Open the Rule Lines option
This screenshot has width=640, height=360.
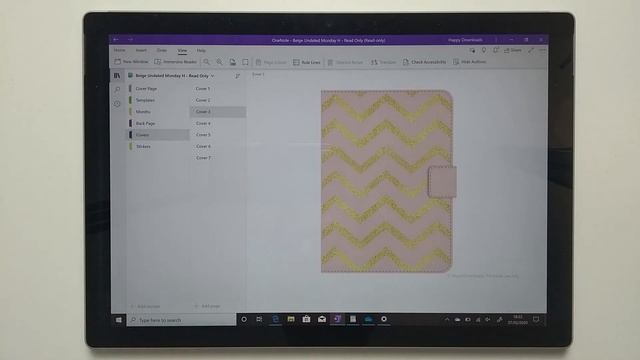pyautogui.click(x=307, y=62)
